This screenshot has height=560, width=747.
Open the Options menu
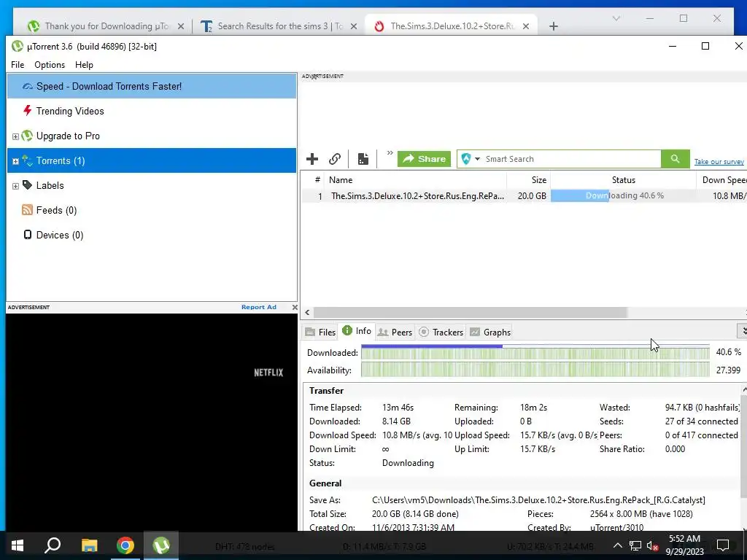pyautogui.click(x=50, y=65)
